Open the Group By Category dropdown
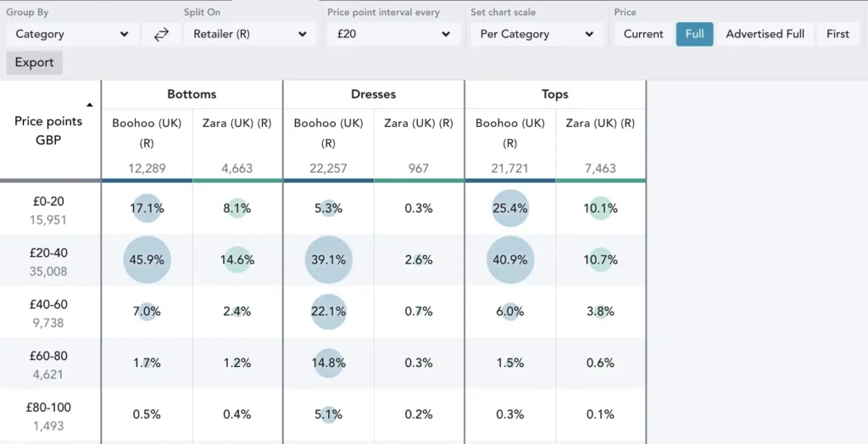The width and height of the screenshot is (868, 444). tap(72, 34)
